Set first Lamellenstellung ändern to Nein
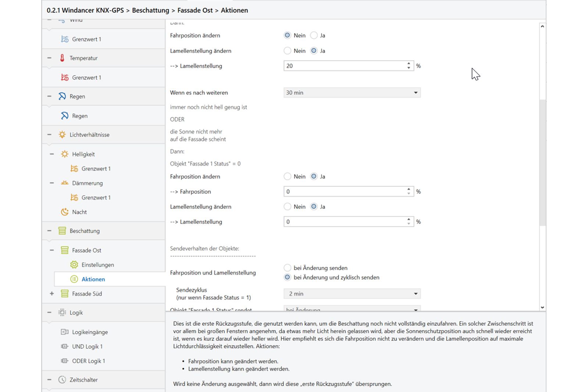The image size is (588, 392). [x=287, y=51]
